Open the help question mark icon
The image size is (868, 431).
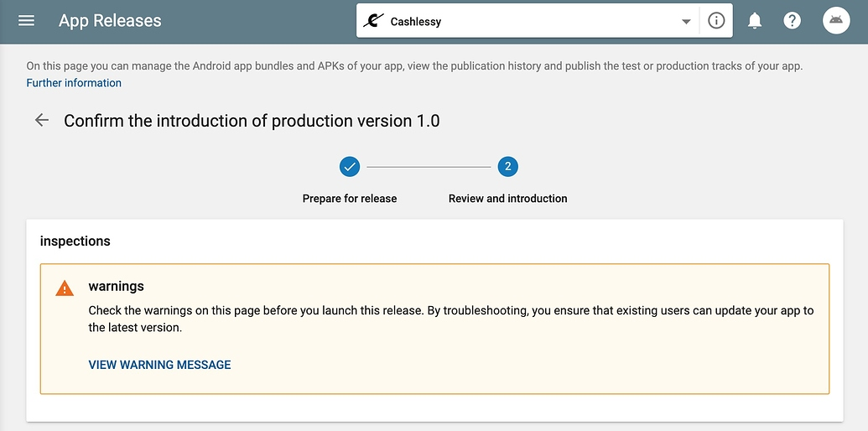coord(793,21)
